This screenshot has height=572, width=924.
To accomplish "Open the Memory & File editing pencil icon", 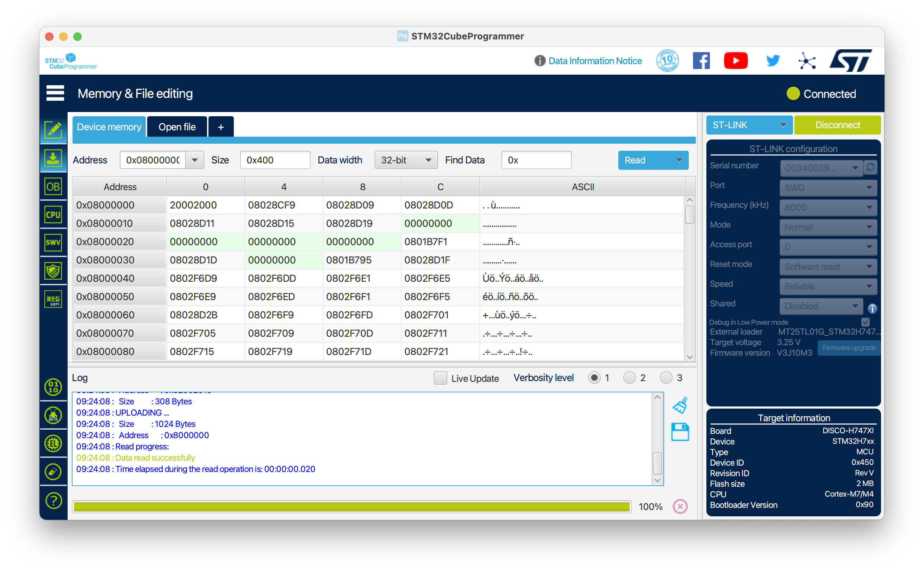I will pos(53,130).
